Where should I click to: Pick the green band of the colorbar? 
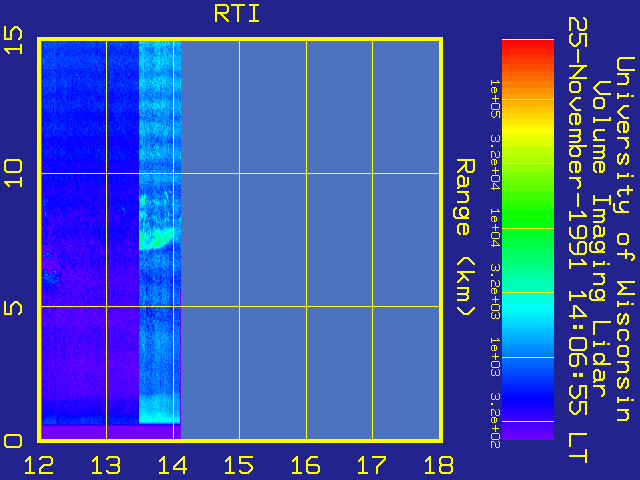point(528,212)
